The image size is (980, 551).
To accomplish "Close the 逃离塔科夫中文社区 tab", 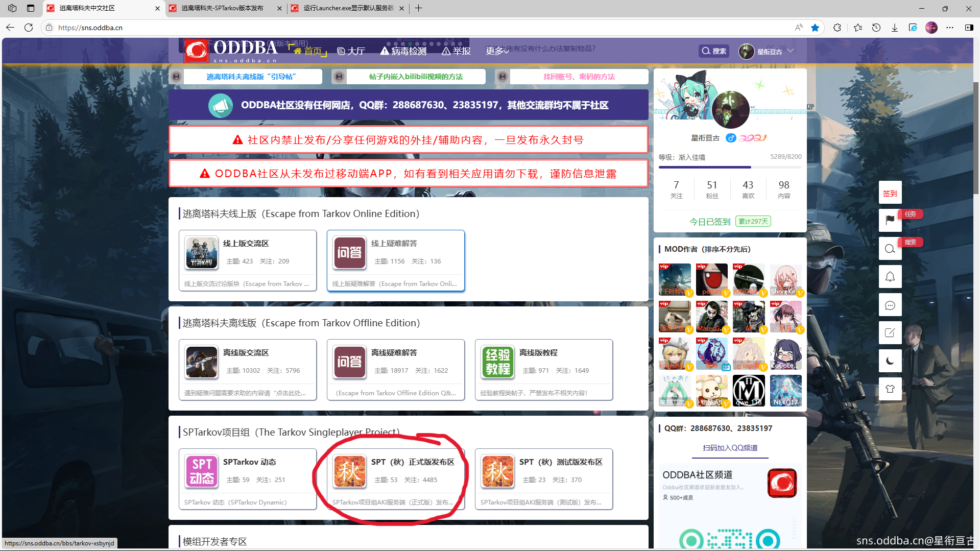I will 157,8.
